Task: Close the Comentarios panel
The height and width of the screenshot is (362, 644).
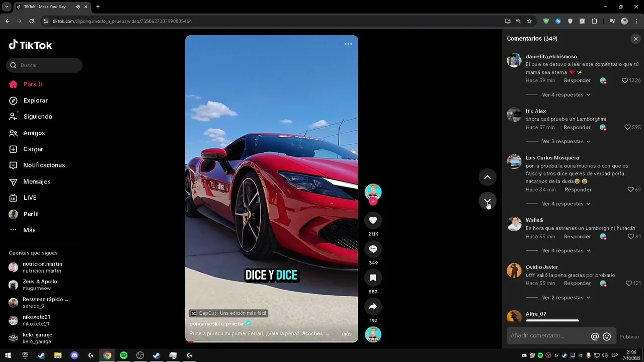Action: (635, 39)
